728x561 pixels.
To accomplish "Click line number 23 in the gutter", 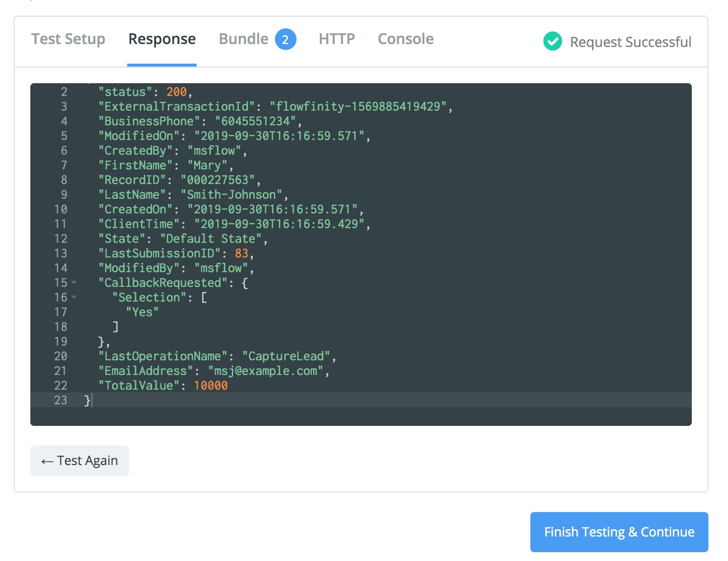I will click(61, 400).
